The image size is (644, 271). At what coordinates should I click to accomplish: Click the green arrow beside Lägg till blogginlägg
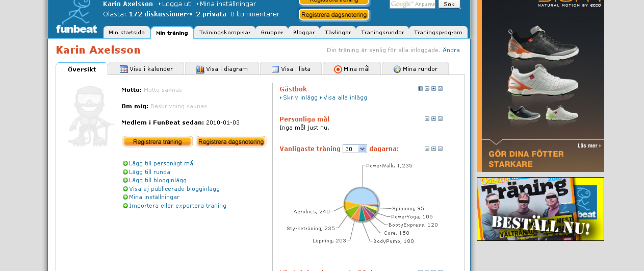tap(125, 180)
